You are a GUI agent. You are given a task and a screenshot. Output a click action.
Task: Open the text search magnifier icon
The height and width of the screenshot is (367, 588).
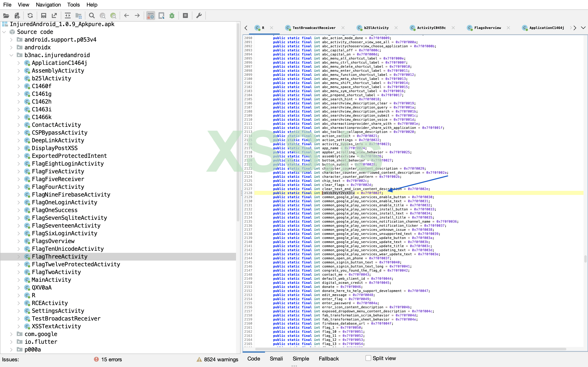pyautogui.click(x=92, y=16)
